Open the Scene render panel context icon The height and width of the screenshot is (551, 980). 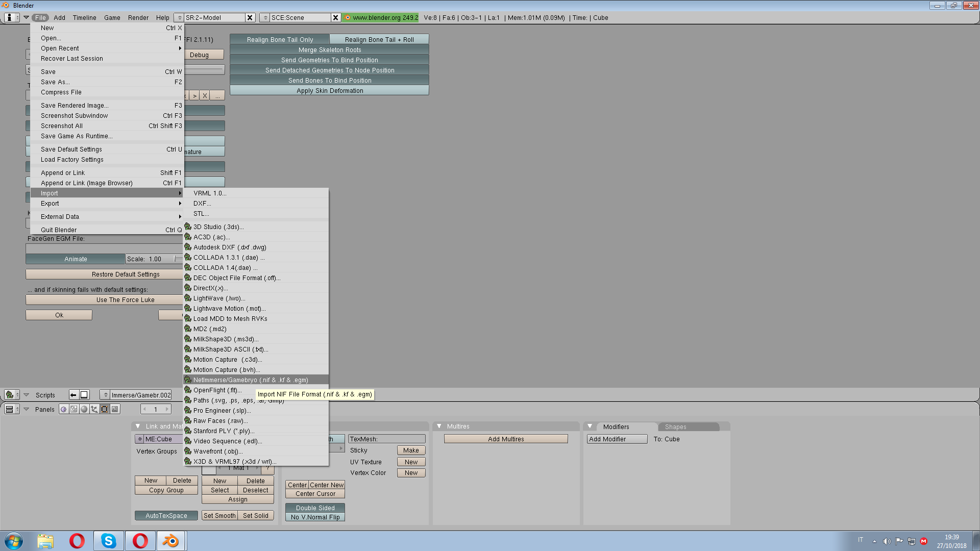(115, 409)
